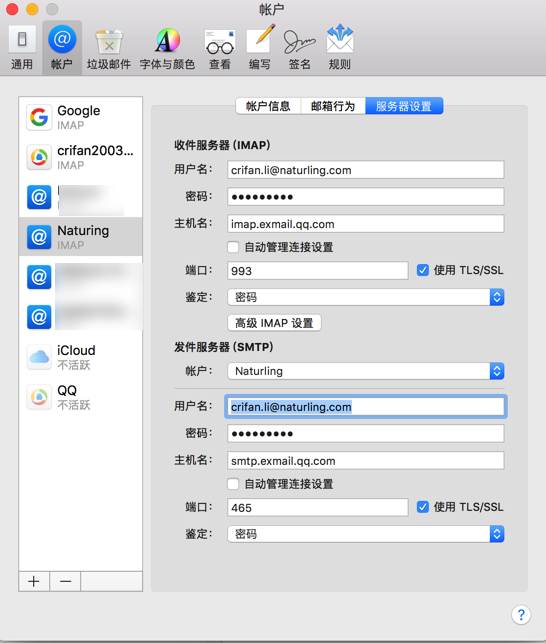The width and height of the screenshot is (546, 643).
Task: Open the 通用 (General) preferences pane
Action: 22,48
